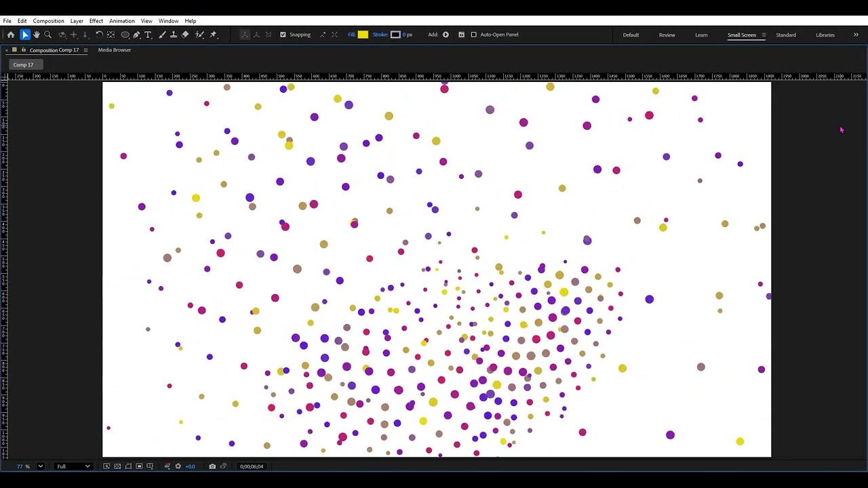Click the Stroke options label
This screenshot has width=868, height=488.
pos(380,35)
